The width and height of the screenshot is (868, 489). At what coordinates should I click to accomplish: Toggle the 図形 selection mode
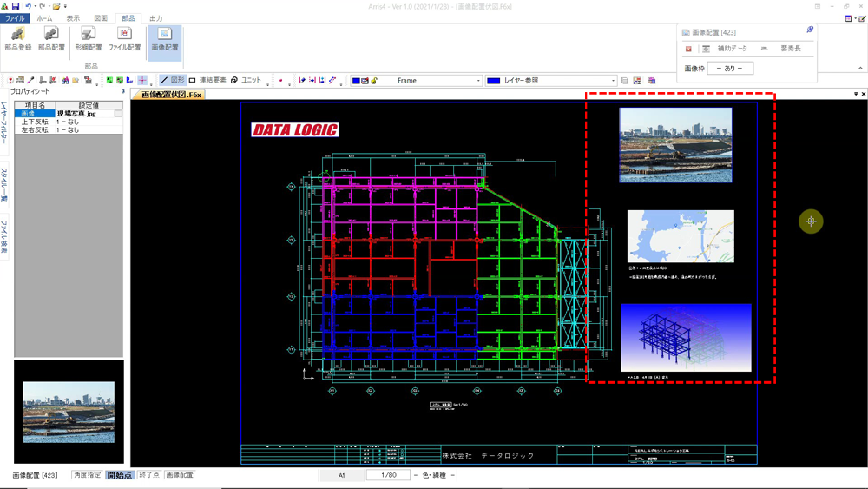click(x=172, y=81)
